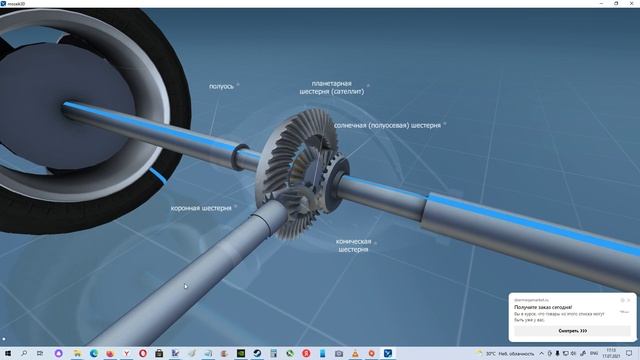Open Yandex Browser taskbar icon
This screenshot has height=360, width=640.
tap(127, 353)
